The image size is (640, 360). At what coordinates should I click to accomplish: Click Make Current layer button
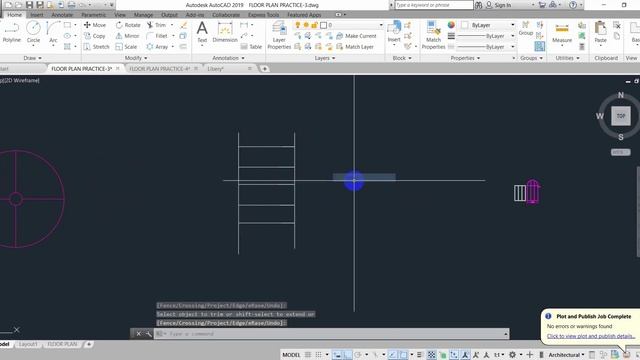pyautogui.click(x=356, y=36)
